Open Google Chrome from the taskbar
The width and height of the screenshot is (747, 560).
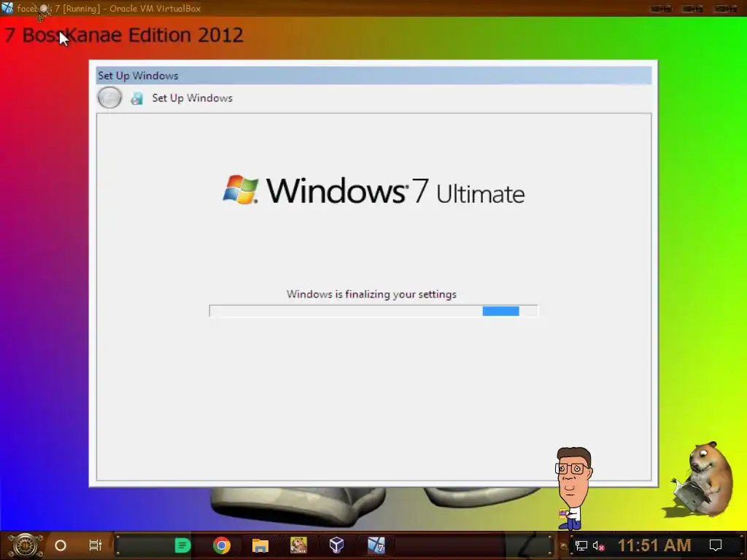point(222,545)
